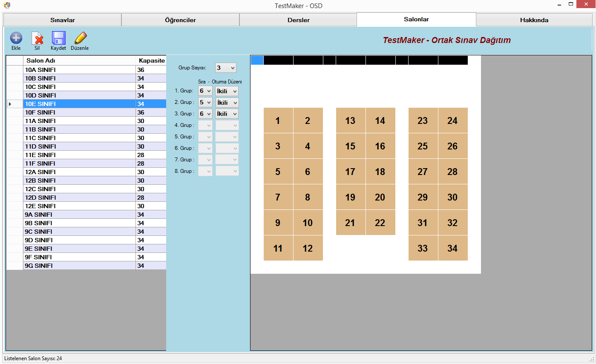Click seat number 17 in layout

click(x=350, y=172)
